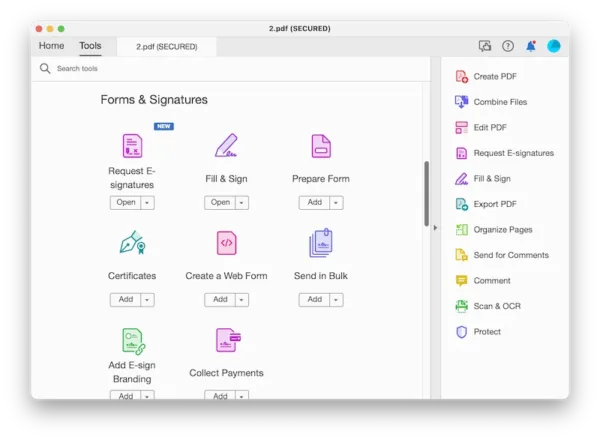600x440 pixels.
Task: Click the Export PDF label in right pane
Action: coord(495,204)
